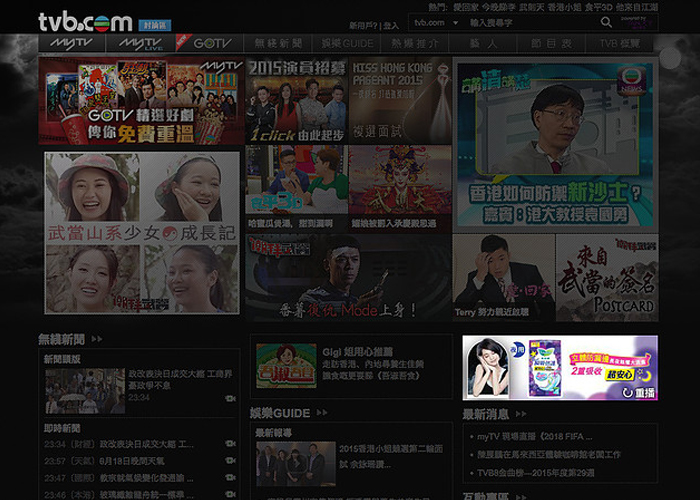Expand the 無綫新聞 section arrows
The image size is (700, 500).
click(96, 340)
